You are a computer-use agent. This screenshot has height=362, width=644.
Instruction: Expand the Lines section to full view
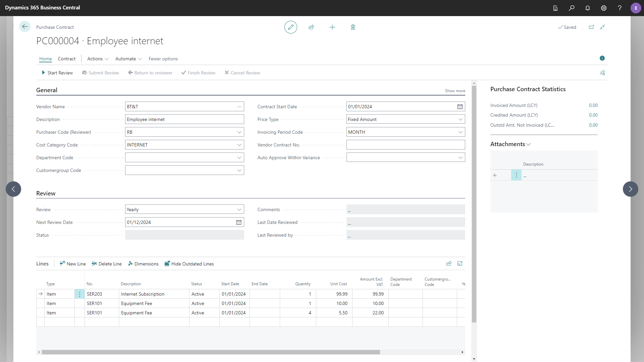click(460, 263)
